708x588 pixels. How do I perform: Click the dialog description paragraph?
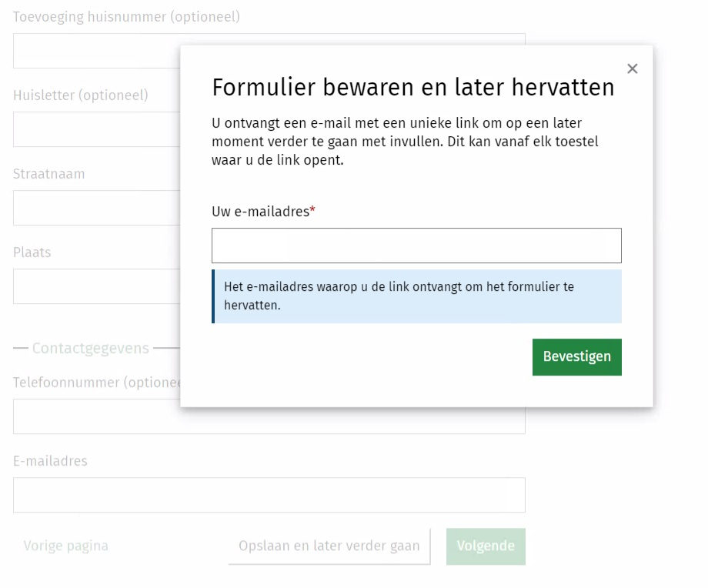[396, 142]
